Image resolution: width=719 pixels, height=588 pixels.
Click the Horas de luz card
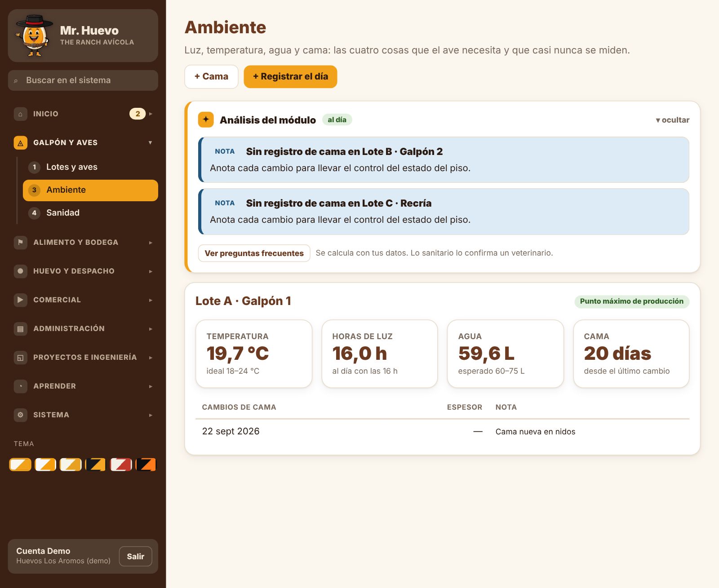380,354
